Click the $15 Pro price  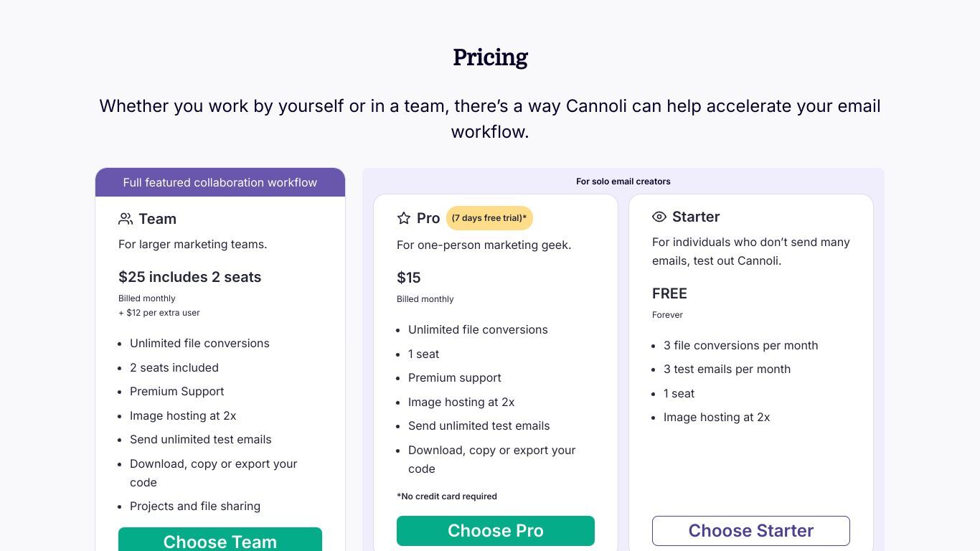pyautogui.click(x=409, y=278)
